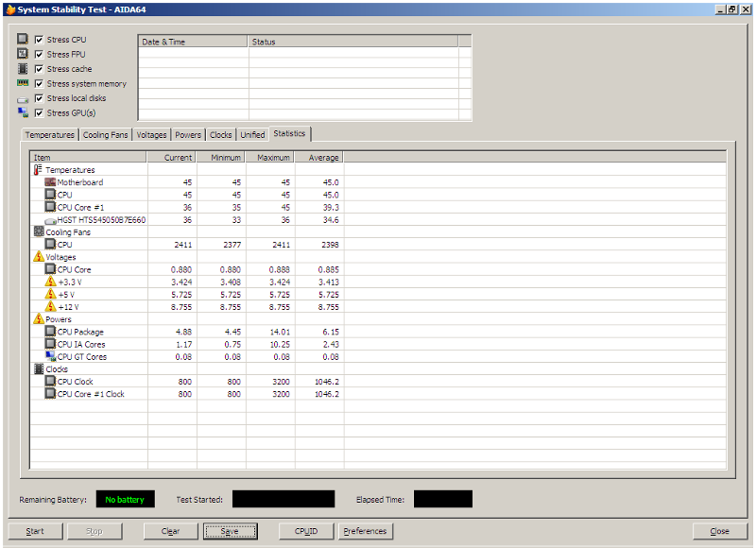This screenshot has height=548, width=756.
Task: Start the stability test
Action: (x=35, y=531)
